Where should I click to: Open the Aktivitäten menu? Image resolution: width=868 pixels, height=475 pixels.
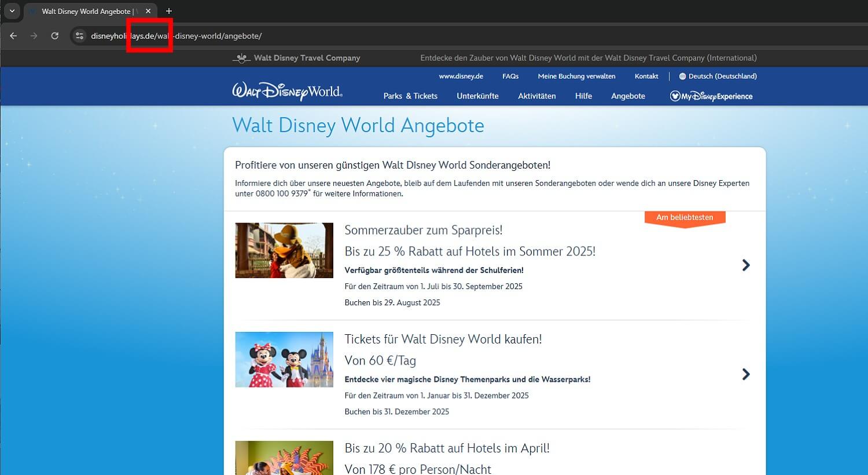pos(536,96)
